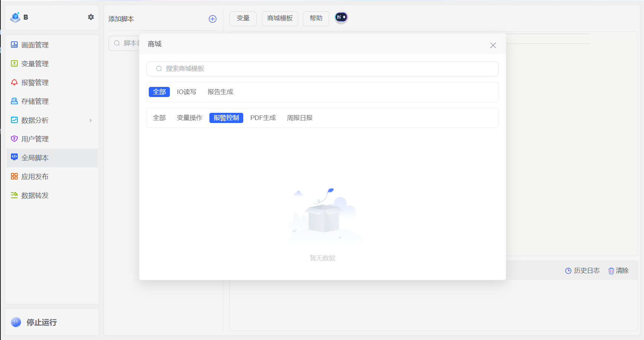The height and width of the screenshot is (340, 644).
Task: Click the settings gear icon beside B
Action: click(91, 17)
